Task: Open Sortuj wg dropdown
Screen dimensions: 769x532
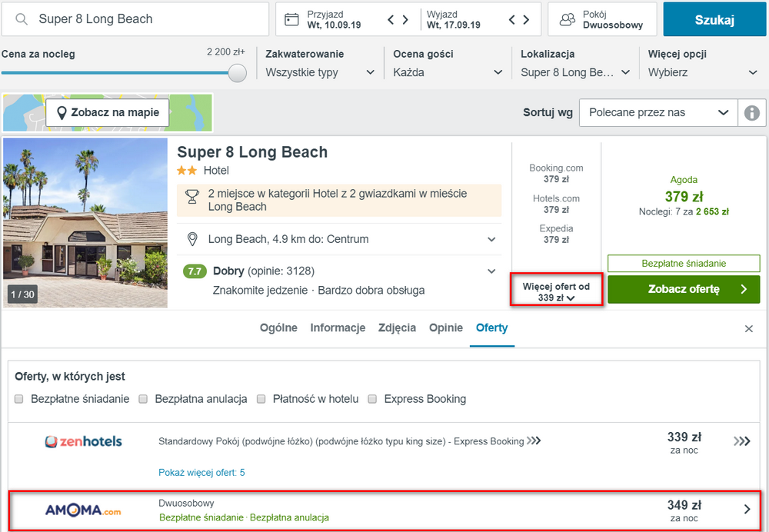Action: [x=658, y=113]
